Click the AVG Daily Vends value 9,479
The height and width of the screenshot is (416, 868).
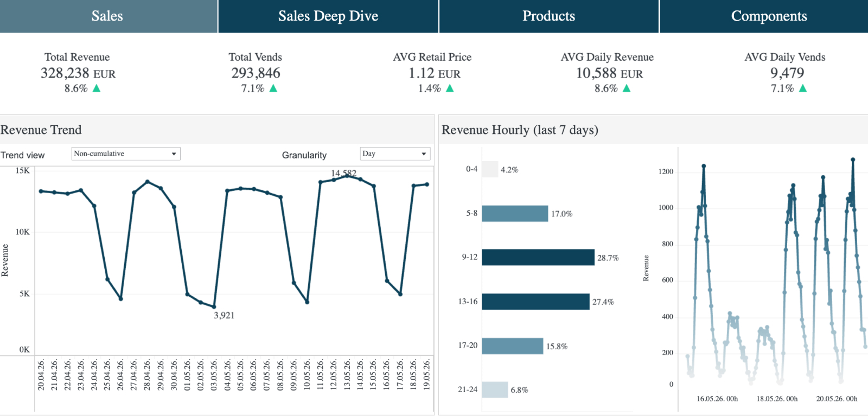pos(787,73)
